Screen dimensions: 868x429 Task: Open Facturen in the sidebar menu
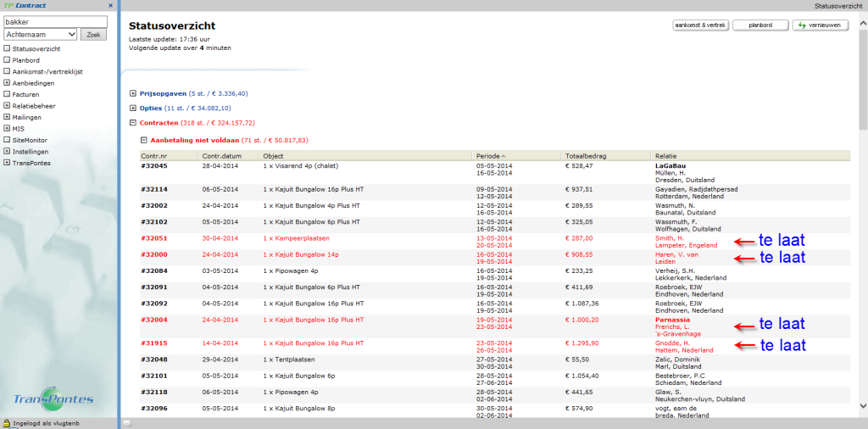(x=26, y=94)
